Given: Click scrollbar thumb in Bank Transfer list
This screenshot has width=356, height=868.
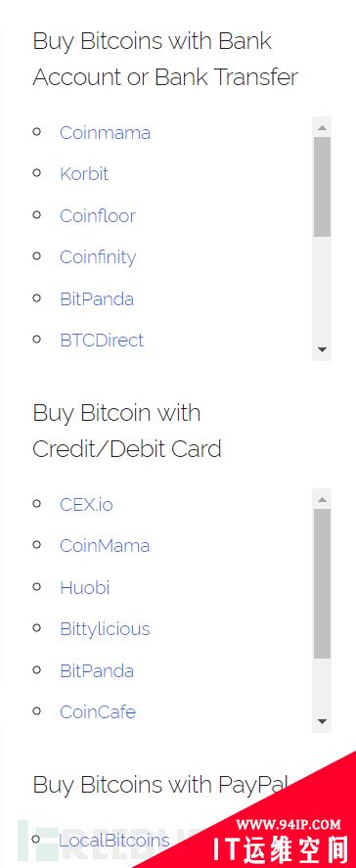Looking at the screenshot, I should (x=322, y=187).
